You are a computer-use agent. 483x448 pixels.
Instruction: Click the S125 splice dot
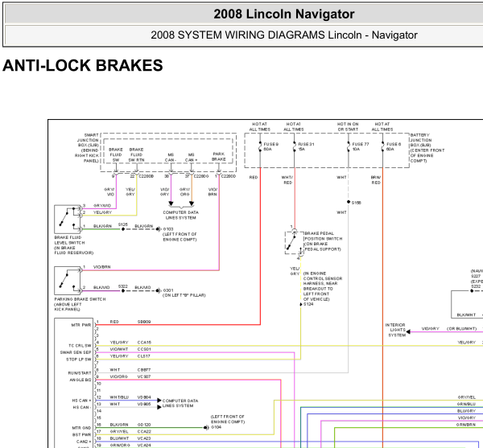[x=123, y=229]
